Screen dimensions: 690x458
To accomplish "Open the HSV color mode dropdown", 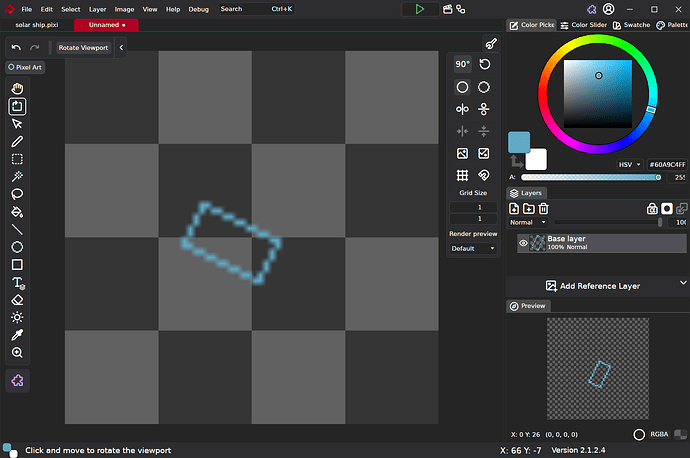I will [x=629, y=165].
